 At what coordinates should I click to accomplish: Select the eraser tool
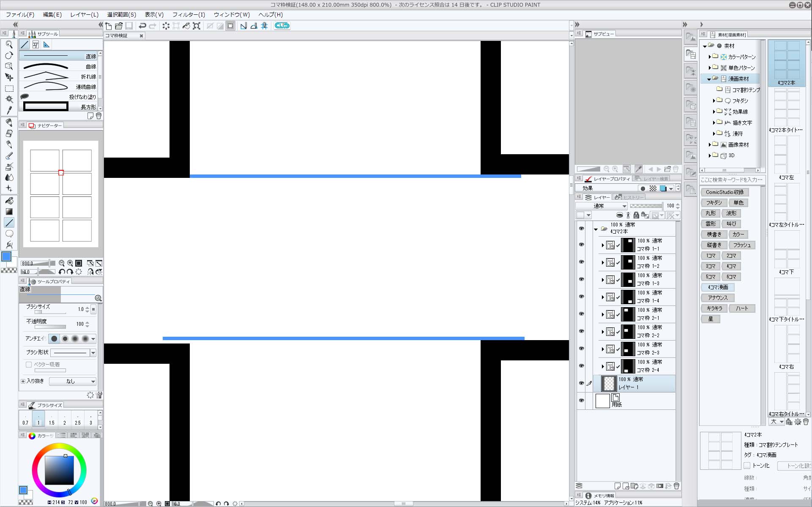click(9, 134)
